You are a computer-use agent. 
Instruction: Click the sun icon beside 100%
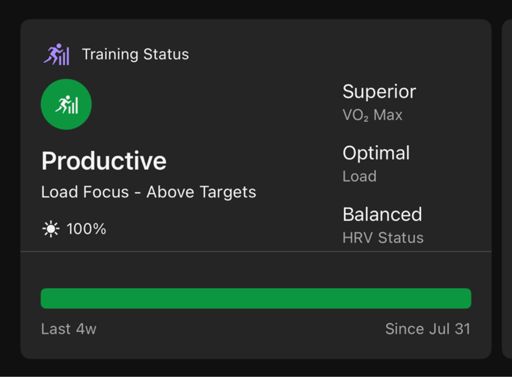coord(51,229)
